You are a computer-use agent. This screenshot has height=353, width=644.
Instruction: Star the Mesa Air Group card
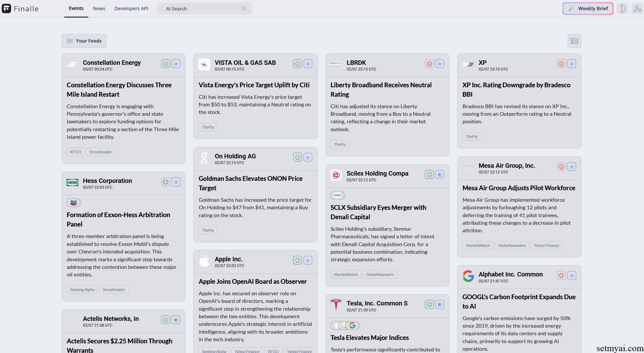coord(572,167)
